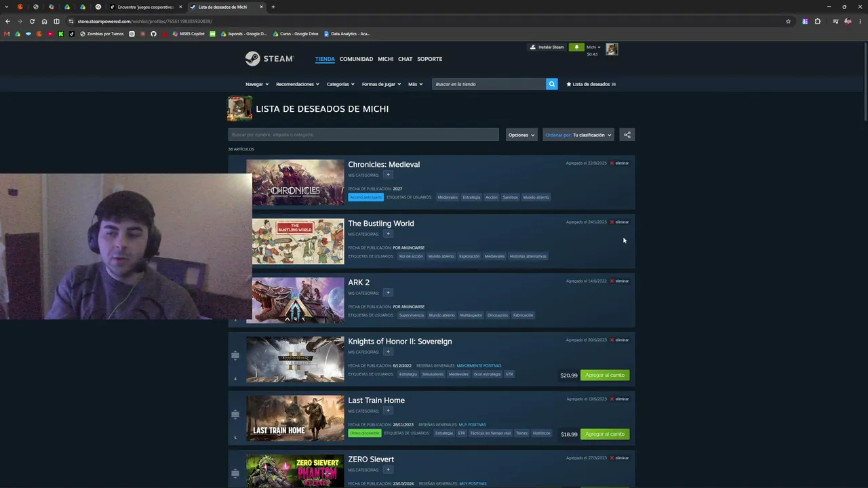This screenshot has height=488, width=868.
Task: Remove The Bustling World from the wishlist
Action: click(x=620, y=222)
